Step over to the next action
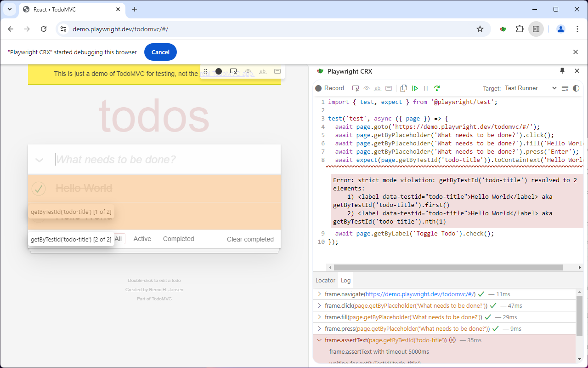The width and height of the screenshot is (588, 368). click(x=437, y=88)
